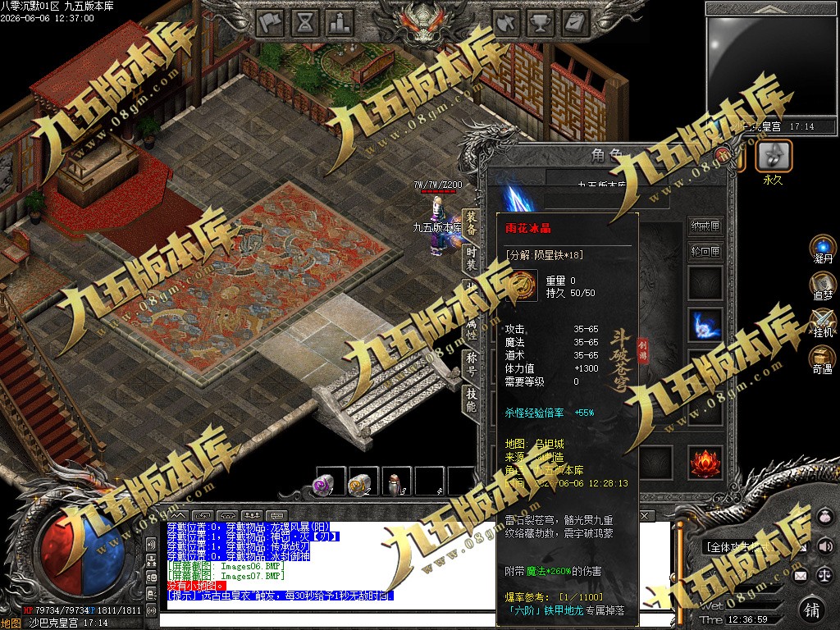Toggle first chat channel filter on chat's left edge
The height and width of the screenshot is (630, 840).
(x=152, y=545)
